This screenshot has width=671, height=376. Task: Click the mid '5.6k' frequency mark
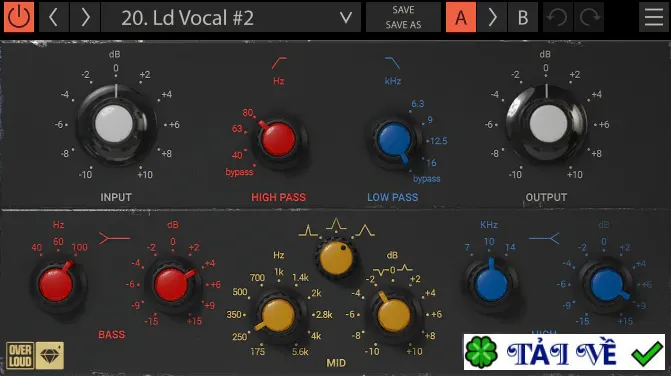pyautogui.click(x=300, y=352)
